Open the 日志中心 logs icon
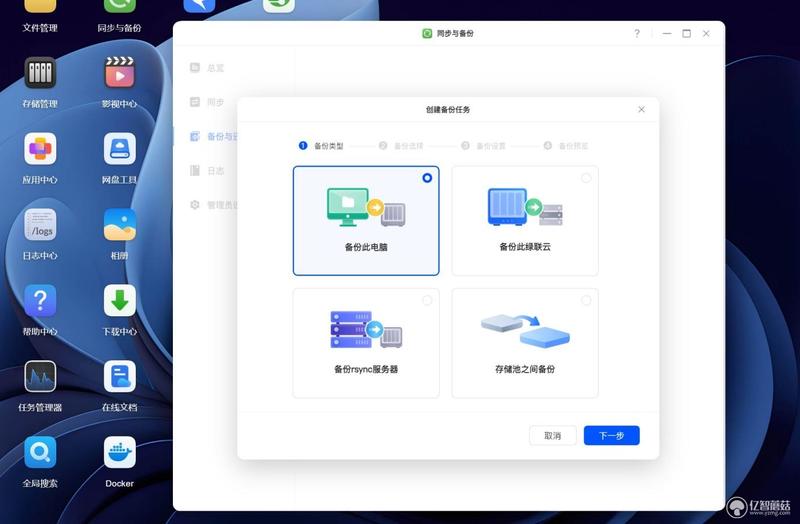 click(40, 224)
